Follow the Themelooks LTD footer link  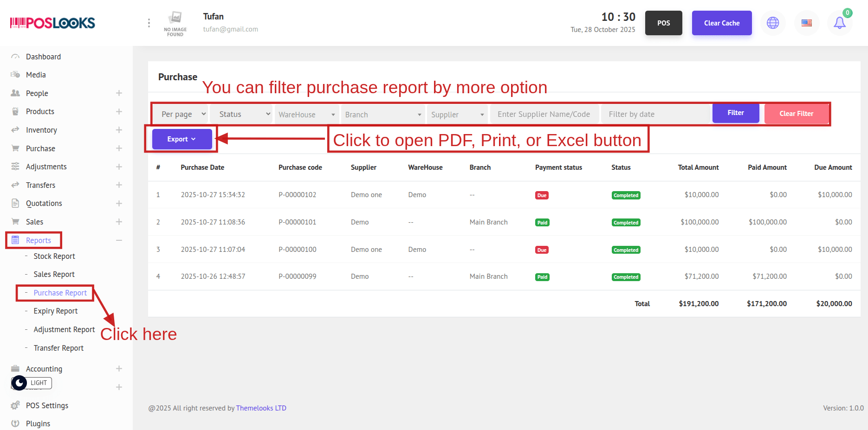(x=261, y=408)
